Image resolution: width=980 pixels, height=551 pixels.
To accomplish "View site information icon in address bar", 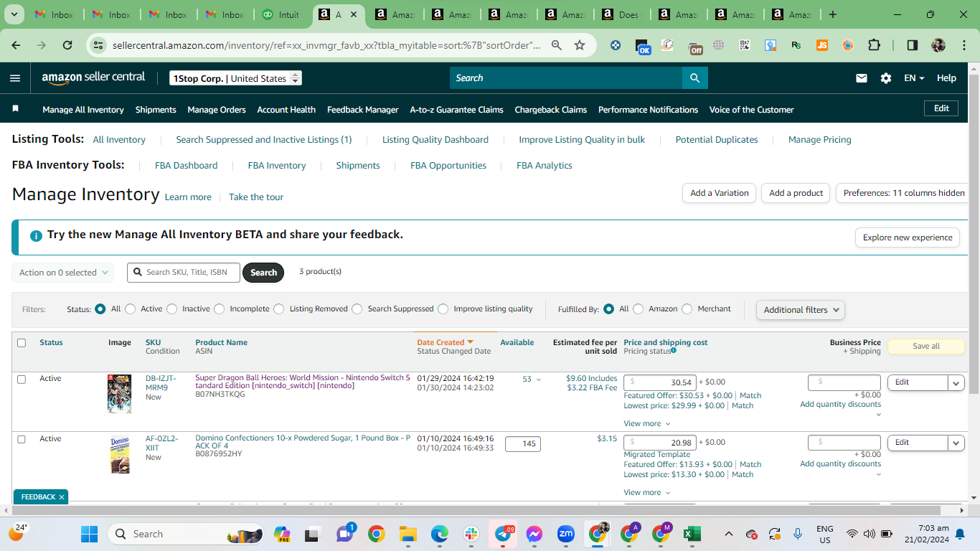I will [98, 45].
